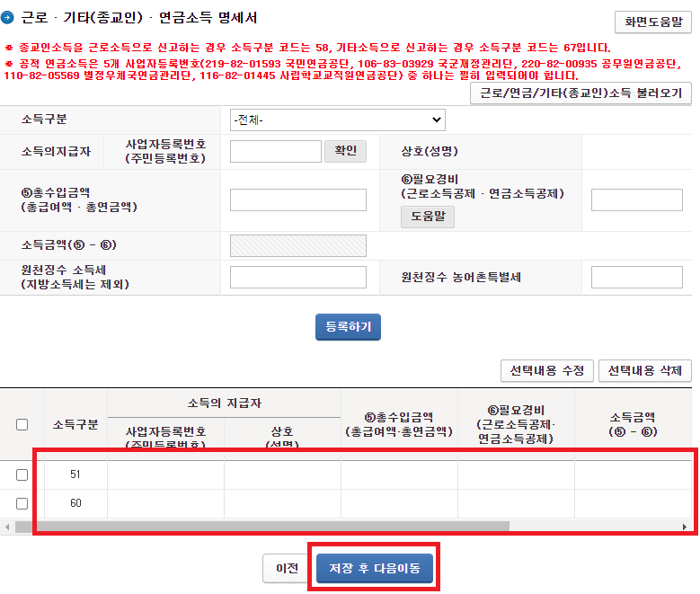Click 선택내용 수정 button
This screenshot has height=594, width=700.
click(547, 371)
